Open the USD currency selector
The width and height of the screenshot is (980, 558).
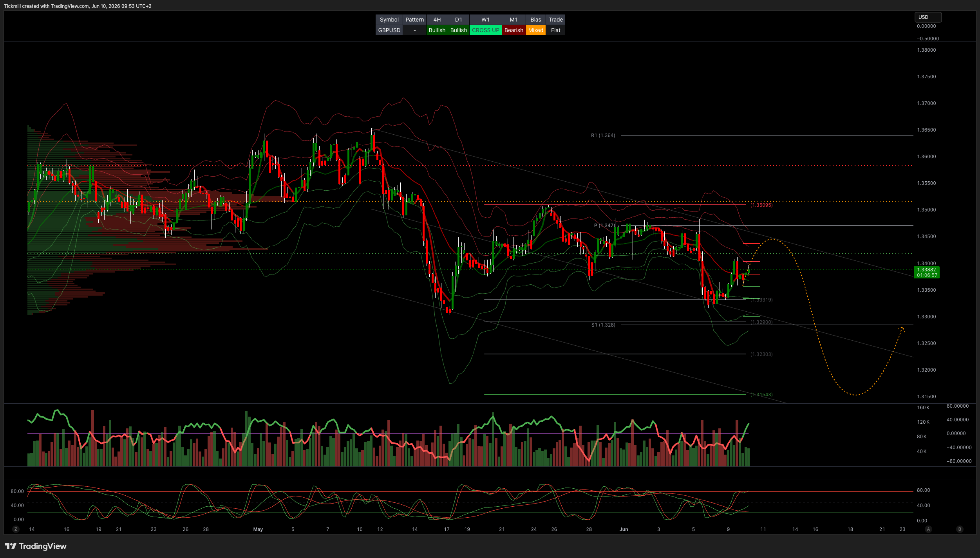(x=928, y=17)
